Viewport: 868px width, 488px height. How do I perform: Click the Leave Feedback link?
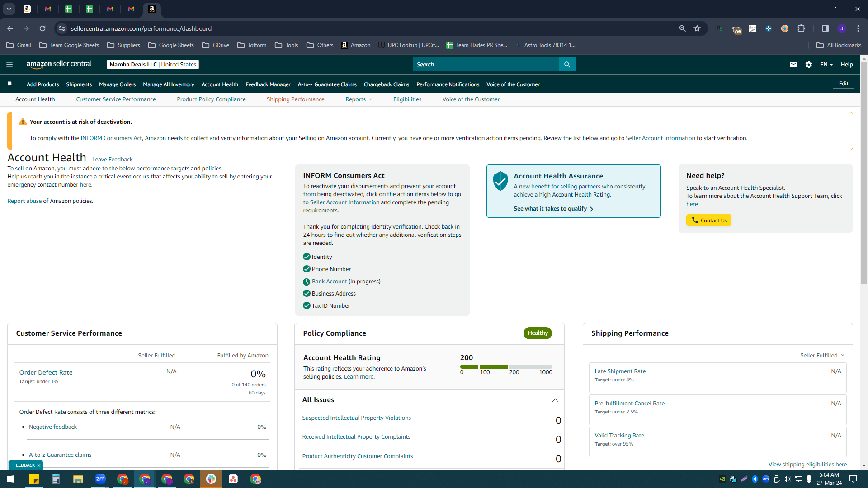(x=112, y=160)
